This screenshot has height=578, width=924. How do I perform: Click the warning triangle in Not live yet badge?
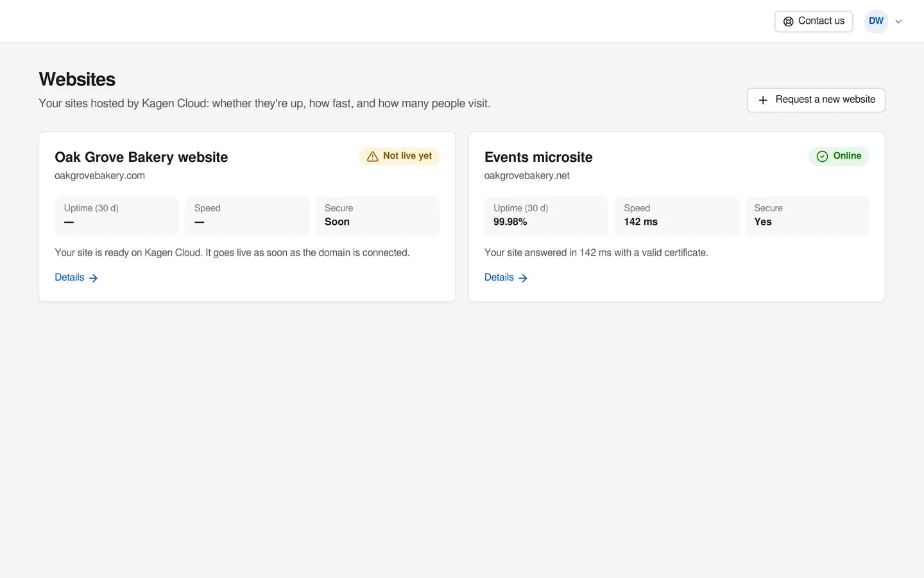373,156
